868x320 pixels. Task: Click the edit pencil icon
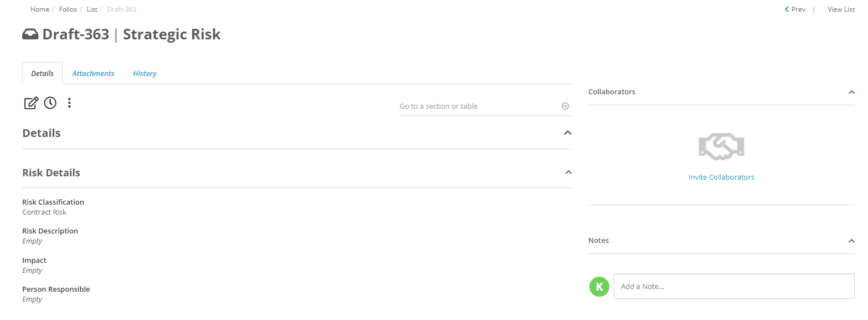(31, 103)
